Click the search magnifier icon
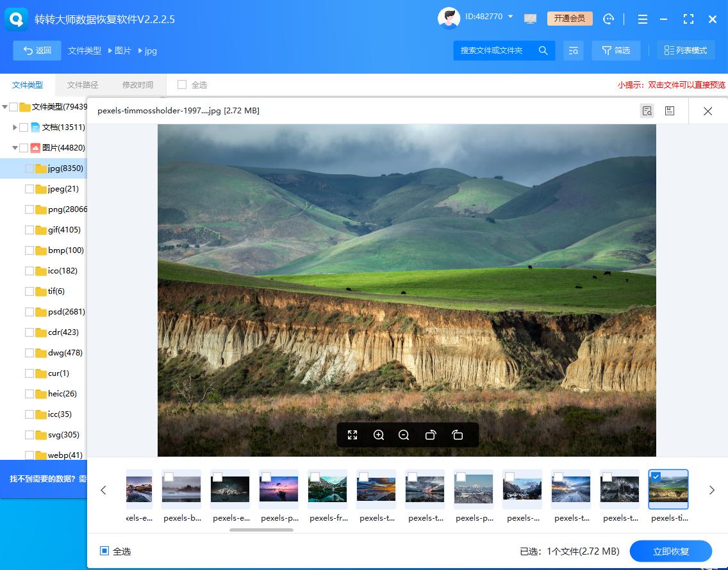 coord(543,50)
